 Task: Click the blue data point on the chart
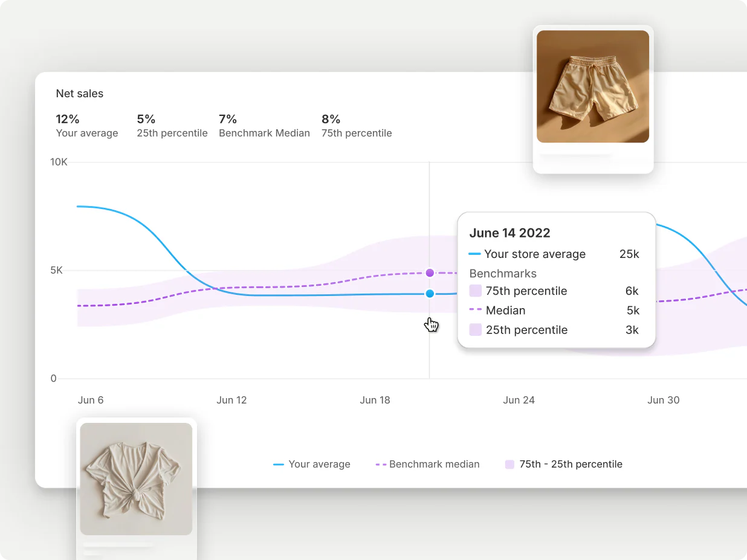click(x=430, y=294)
